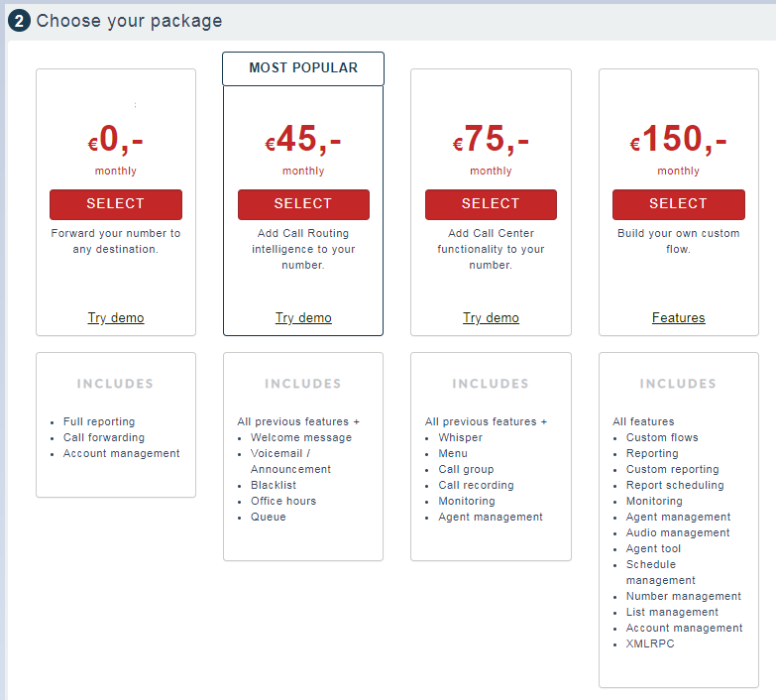Click the step 2 number icon
The height and width of the screenshot is (700, 776).
point(20,22)
